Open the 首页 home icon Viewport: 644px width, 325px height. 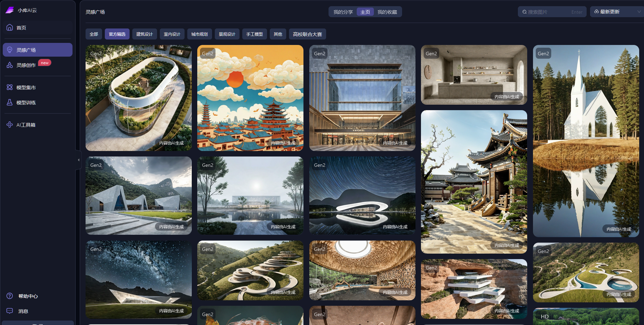pyautogui.click(x=10, y=27)
